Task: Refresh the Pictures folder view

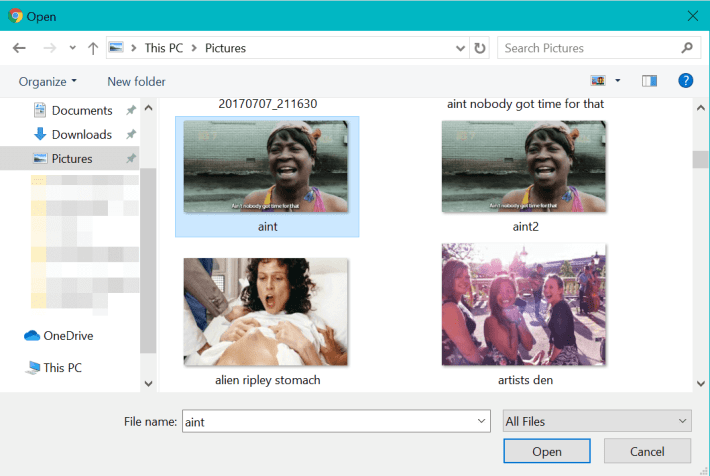Action: 480,48
